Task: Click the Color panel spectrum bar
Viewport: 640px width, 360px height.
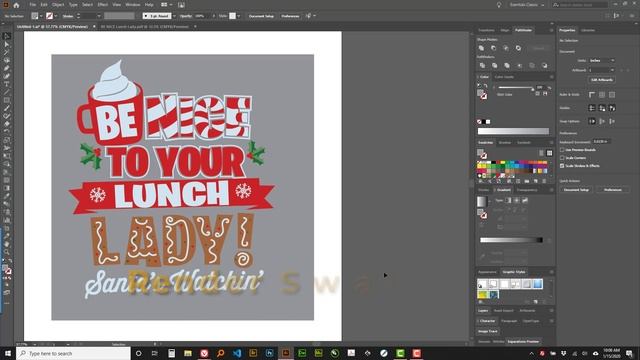Action: [x=513, y=131]
